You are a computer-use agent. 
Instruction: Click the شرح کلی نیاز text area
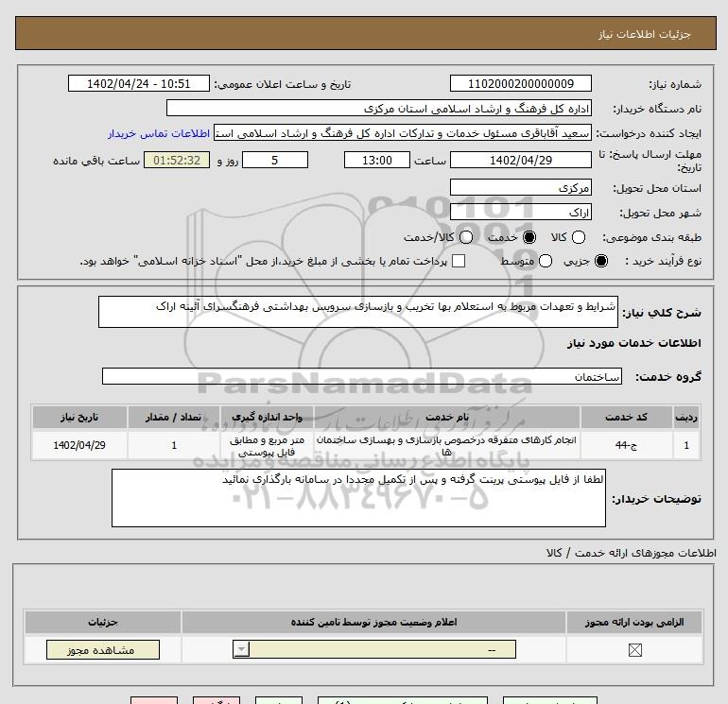pyautogui.click(x=358, y=312)
